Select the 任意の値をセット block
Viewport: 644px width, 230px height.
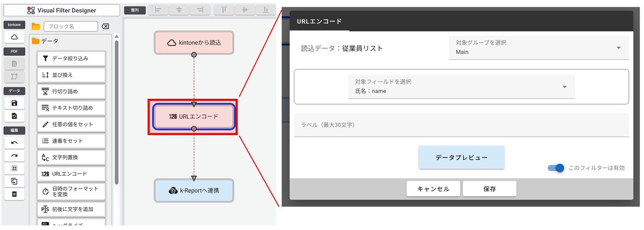[71, 124]
